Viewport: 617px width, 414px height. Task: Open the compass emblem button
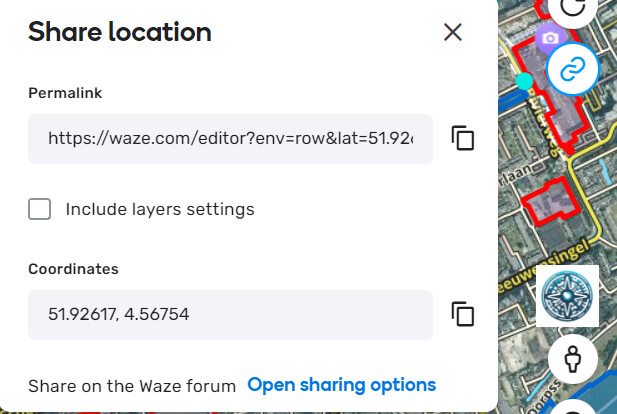point(569,296)
